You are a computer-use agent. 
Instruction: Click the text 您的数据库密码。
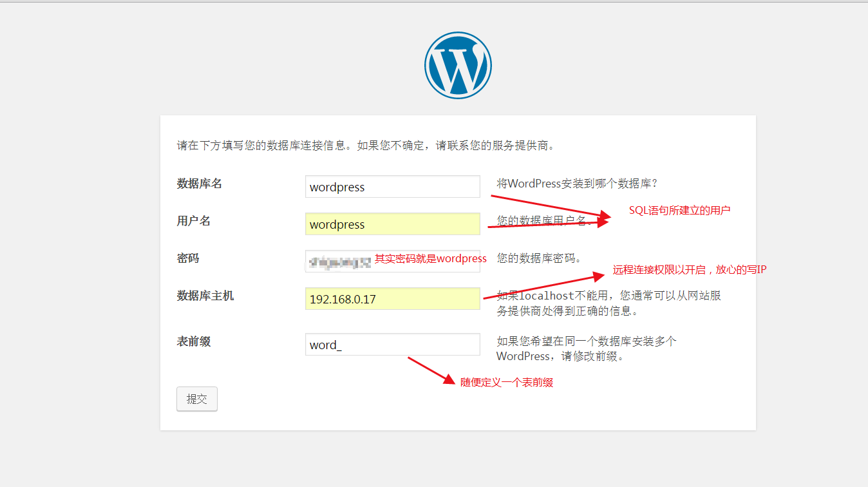[540, 258]
